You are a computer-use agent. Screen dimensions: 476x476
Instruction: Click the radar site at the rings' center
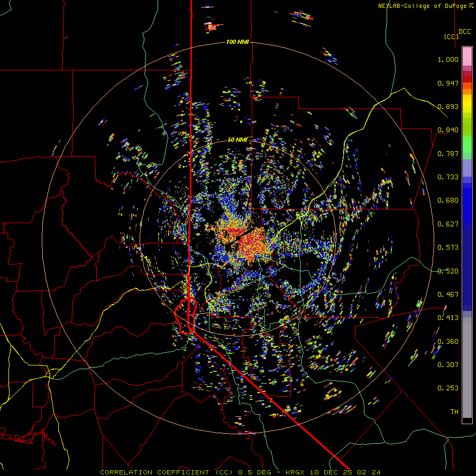pyautogui.click(x=238, y=239)
